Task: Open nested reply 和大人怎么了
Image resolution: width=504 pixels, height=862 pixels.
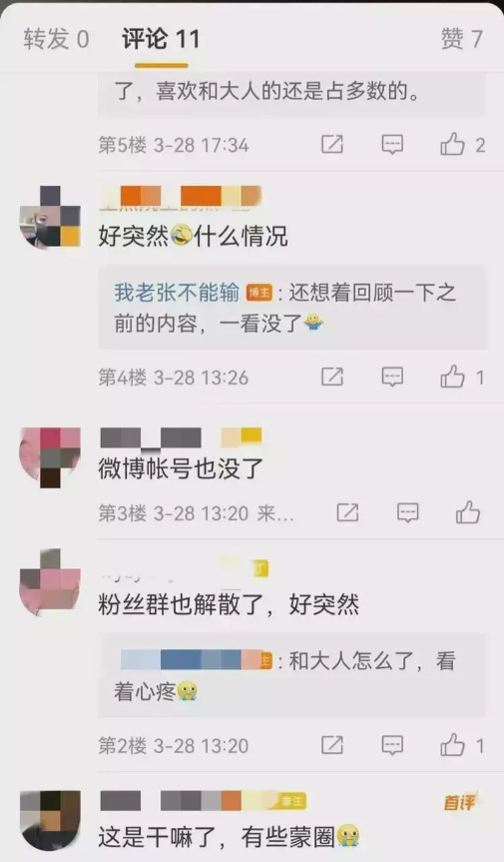Action: tap(291, 675)
